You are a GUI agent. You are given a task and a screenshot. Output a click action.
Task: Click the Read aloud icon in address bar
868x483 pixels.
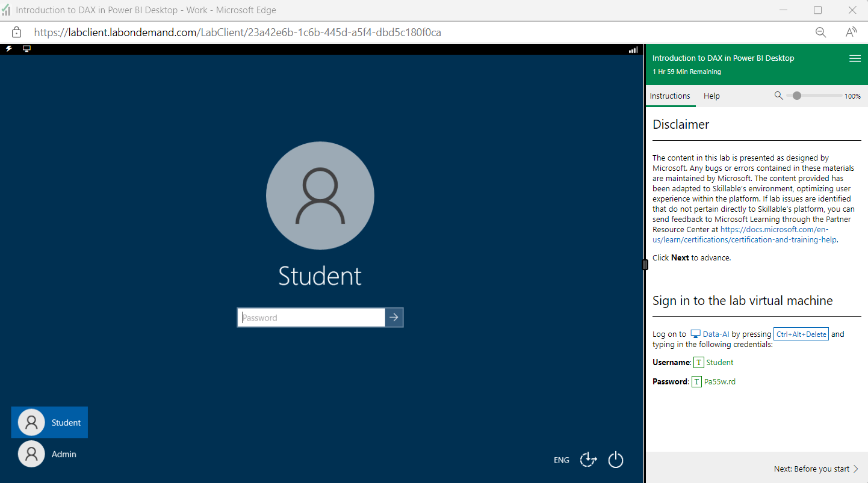[x=851, y=32]
